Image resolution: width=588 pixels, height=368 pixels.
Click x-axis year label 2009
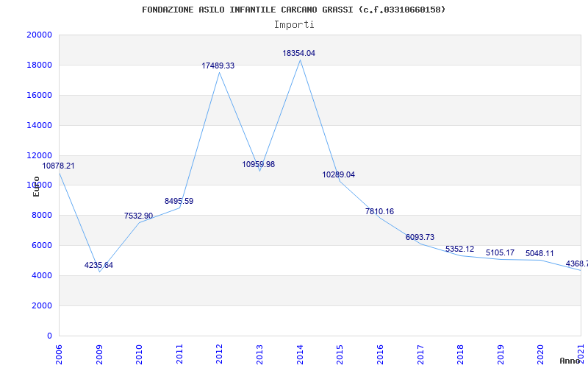click(99, 354)
